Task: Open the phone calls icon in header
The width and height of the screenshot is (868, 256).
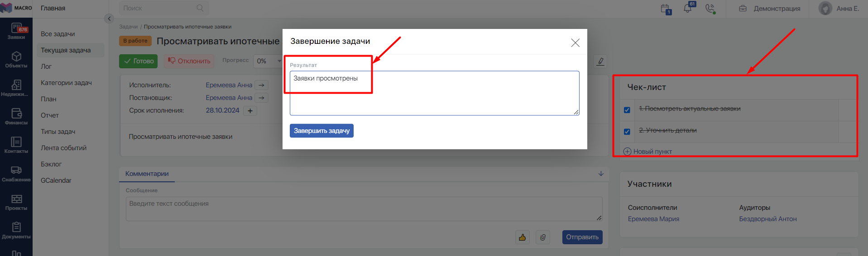Action: (710, 8)
